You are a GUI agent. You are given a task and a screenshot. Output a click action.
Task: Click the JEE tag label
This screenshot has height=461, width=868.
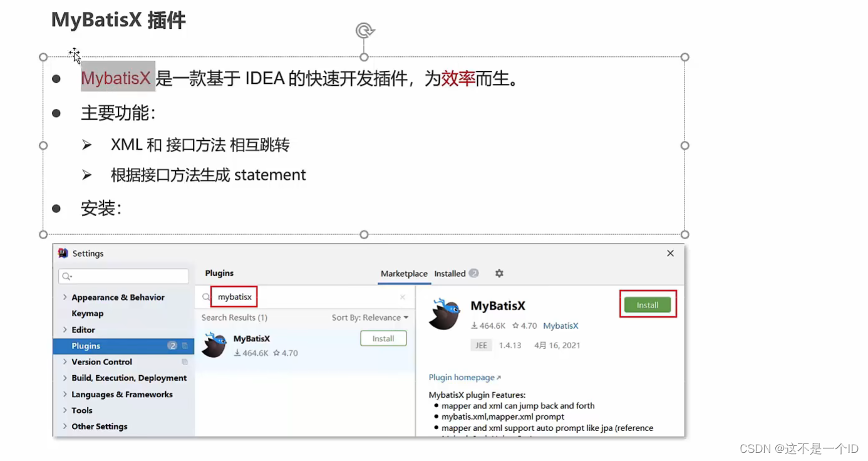click(x=482, y=345)
